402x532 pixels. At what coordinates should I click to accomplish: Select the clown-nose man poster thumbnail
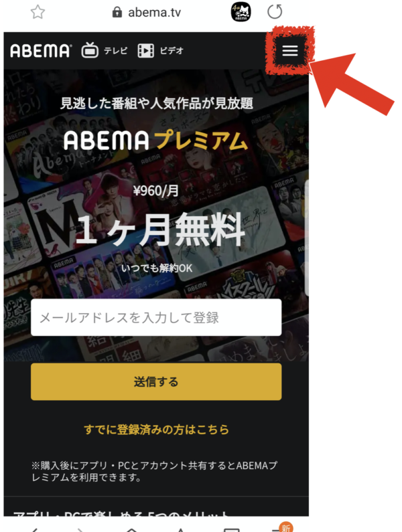[x=279, y=139]
